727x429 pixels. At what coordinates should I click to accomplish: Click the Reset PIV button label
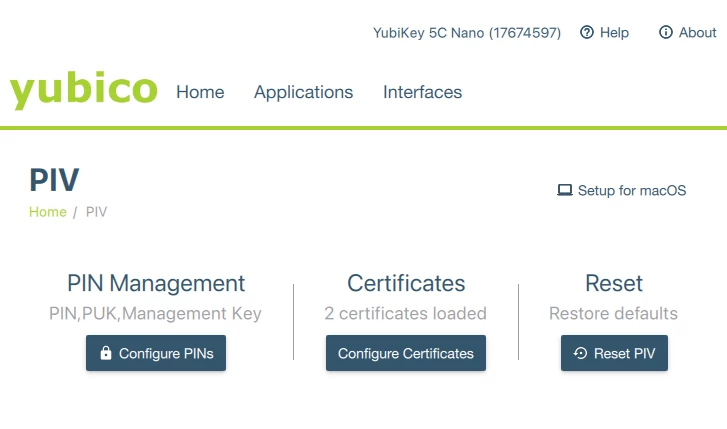tap(625, 353)
